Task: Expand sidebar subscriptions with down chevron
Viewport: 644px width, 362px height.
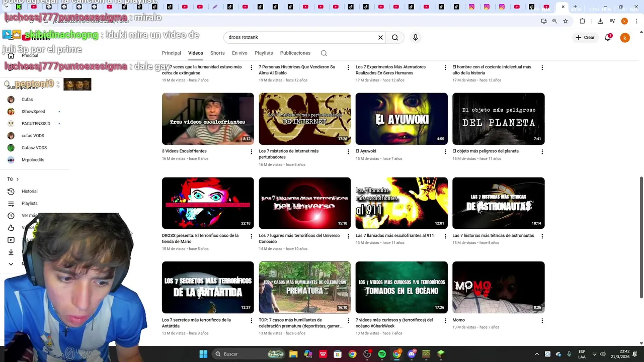Action: [x=11, y=264]
